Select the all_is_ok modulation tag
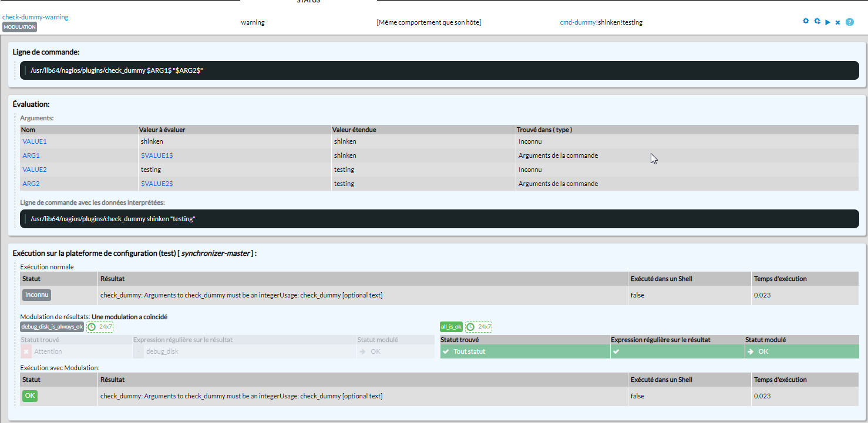 (x=451, y=327)
